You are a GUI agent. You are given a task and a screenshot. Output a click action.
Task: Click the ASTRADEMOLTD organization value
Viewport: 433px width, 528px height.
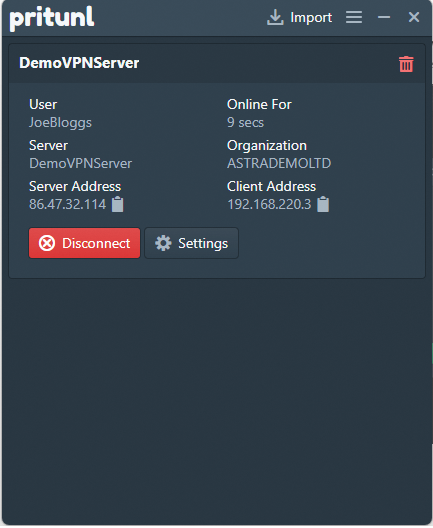[279, 163]
